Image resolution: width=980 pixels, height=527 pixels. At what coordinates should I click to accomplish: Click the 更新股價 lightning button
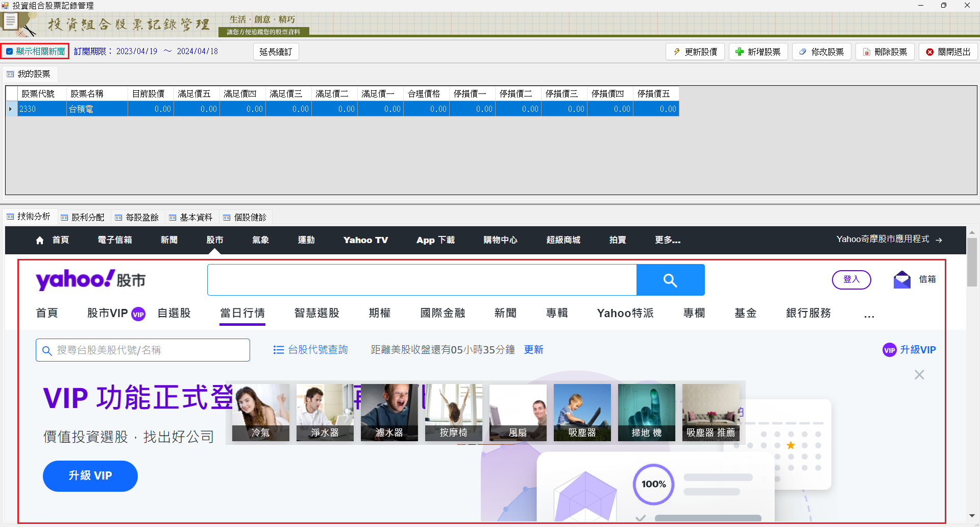(x=695, y=52)
